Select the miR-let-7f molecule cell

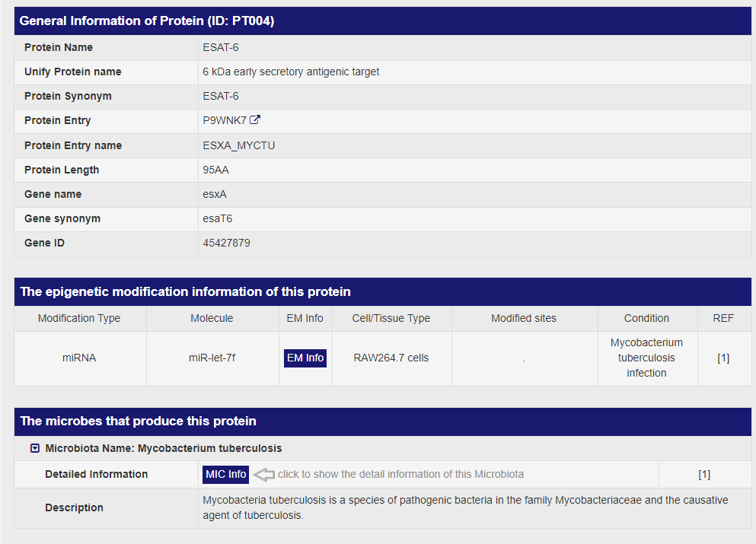pos(212,358)
